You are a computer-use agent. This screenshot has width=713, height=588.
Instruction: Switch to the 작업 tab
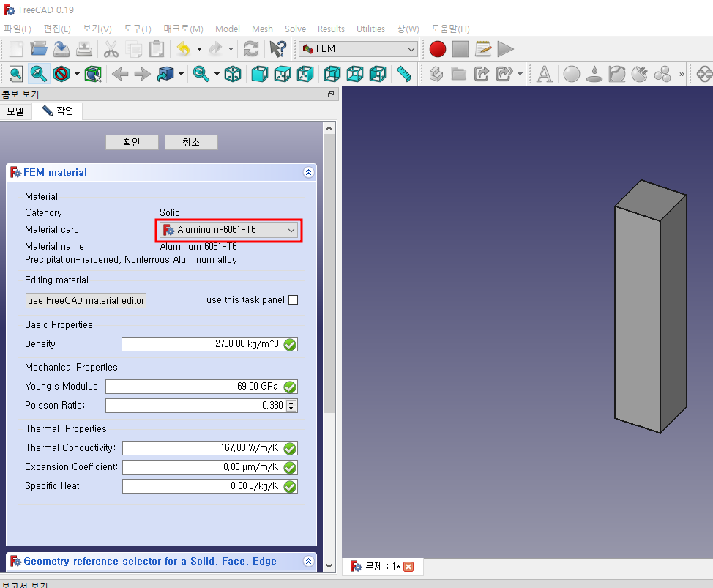point(57,111)
